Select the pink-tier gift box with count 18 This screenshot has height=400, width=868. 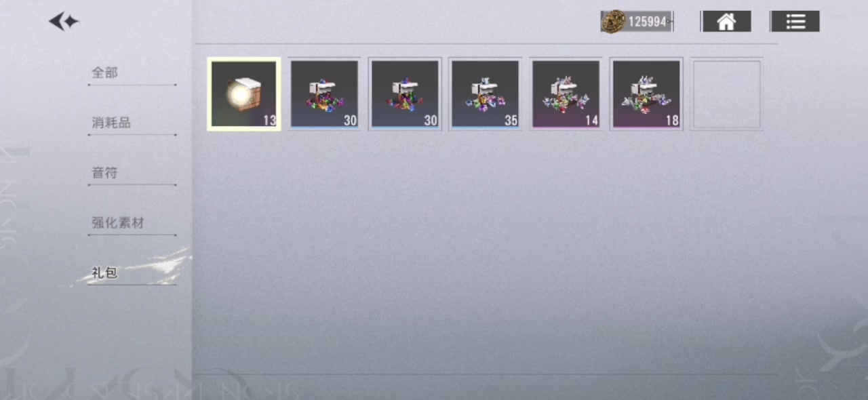click(646, 94)
